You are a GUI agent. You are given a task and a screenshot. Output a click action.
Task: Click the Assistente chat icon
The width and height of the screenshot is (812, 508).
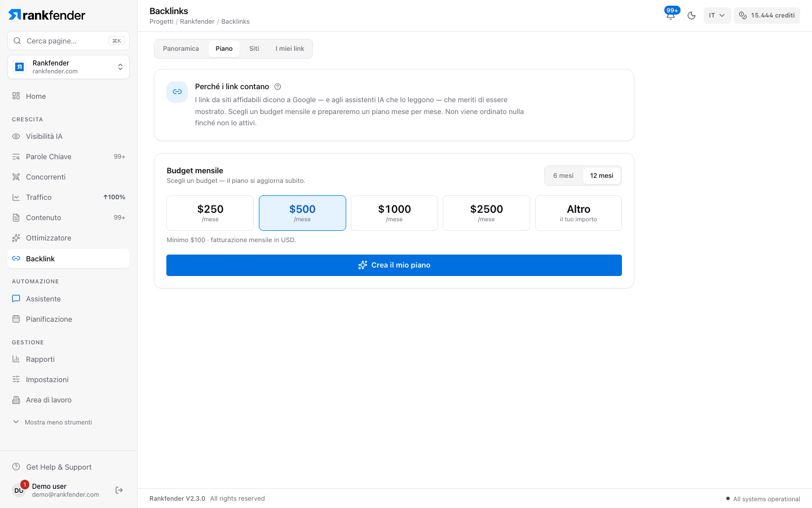(x=16, y=299)
